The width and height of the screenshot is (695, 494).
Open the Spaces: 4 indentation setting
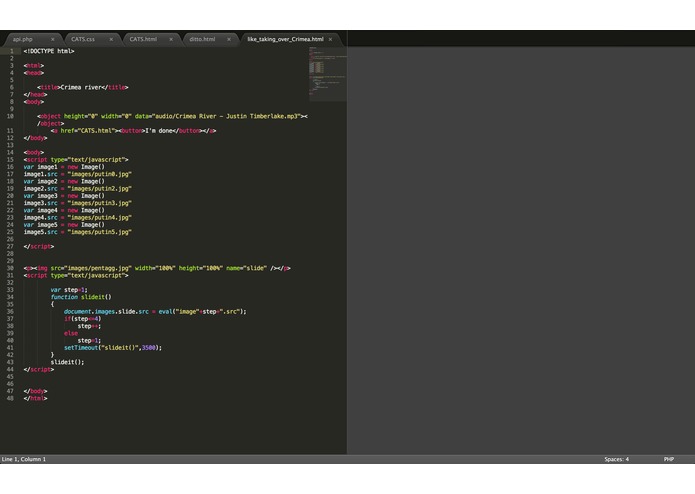coord(617,459)
